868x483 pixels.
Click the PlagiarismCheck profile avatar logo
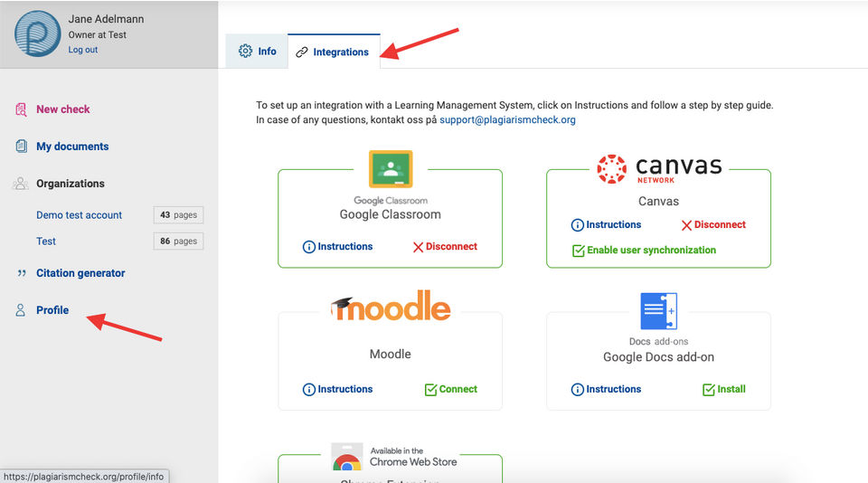38,33
